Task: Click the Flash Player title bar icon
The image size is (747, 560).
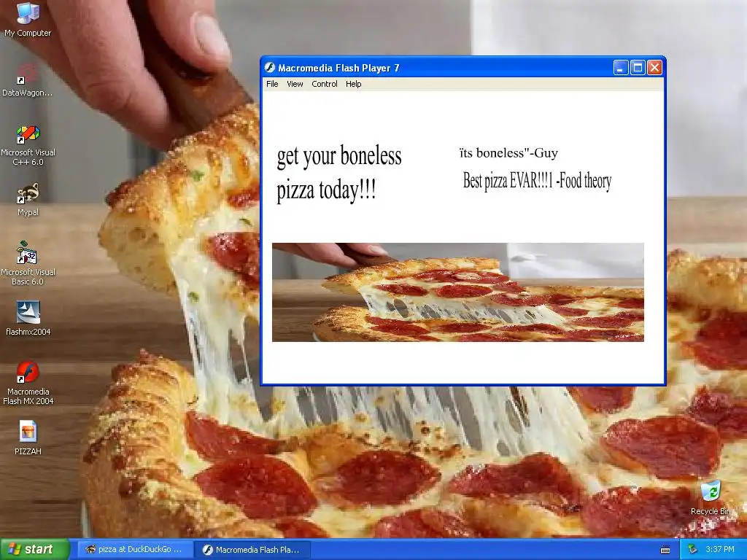Action: tap(270, 68)
